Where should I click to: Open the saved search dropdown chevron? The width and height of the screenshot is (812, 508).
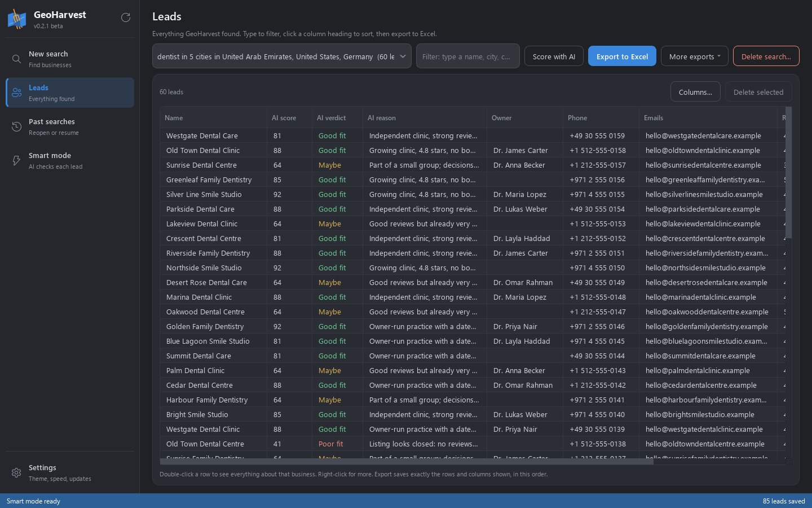pos(403,56)
